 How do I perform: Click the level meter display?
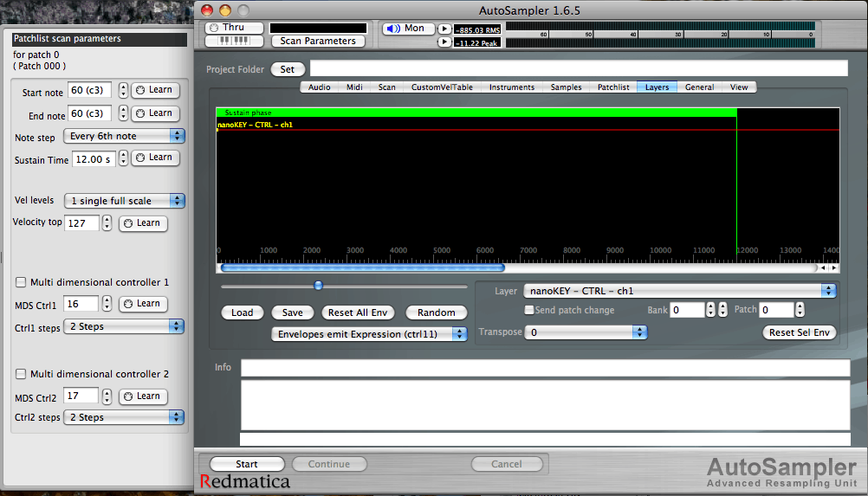660,35
